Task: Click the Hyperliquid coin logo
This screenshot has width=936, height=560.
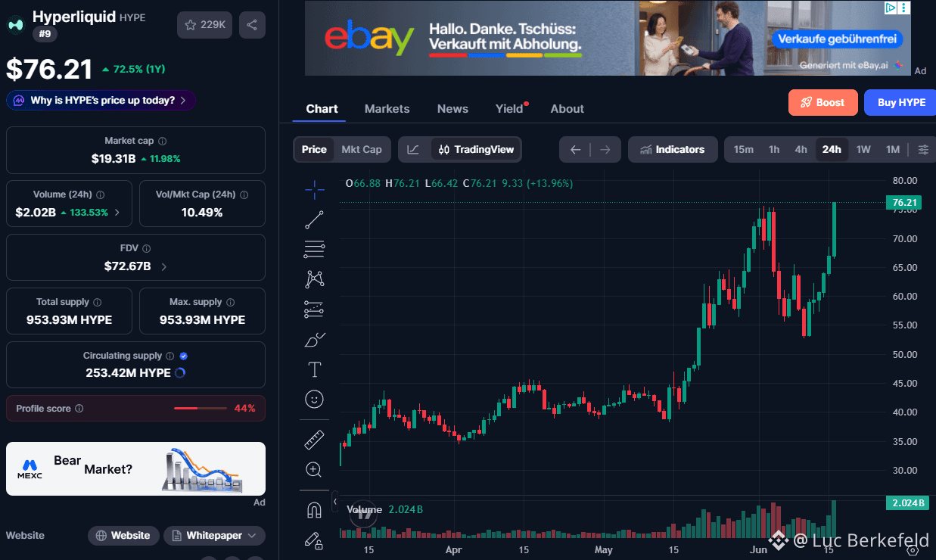Action: [x=16, y=25]
